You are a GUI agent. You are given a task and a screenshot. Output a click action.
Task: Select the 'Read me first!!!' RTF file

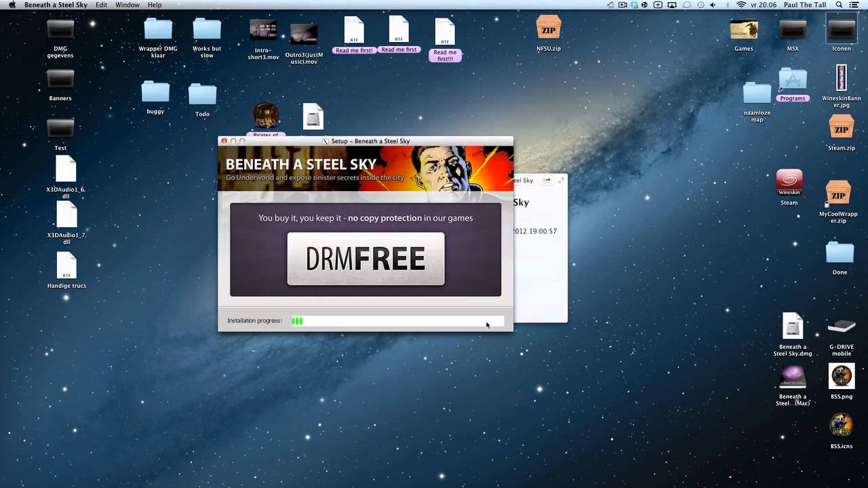pos(445,32)
